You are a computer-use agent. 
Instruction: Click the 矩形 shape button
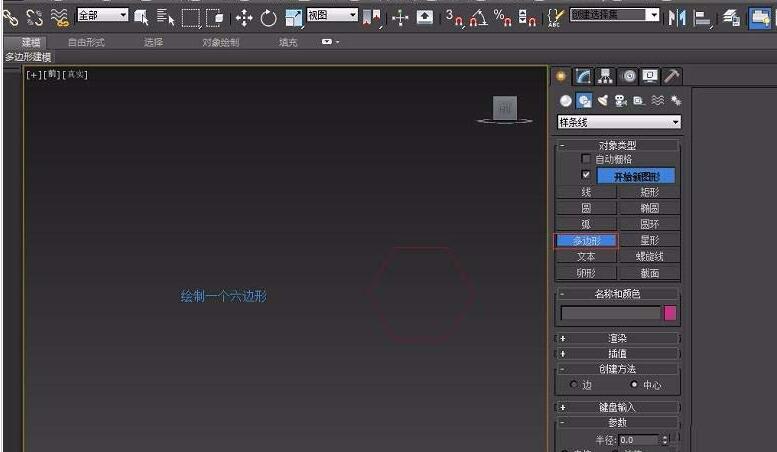[649, 192]
